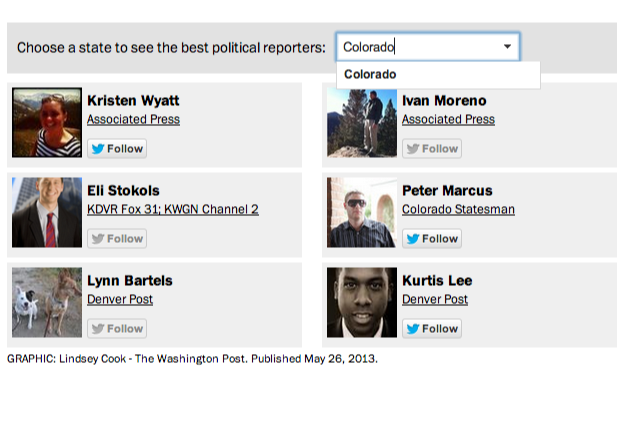Open the Colorado Statesman link
Viewport: 636px width, 421px height.
pos(458,210)
